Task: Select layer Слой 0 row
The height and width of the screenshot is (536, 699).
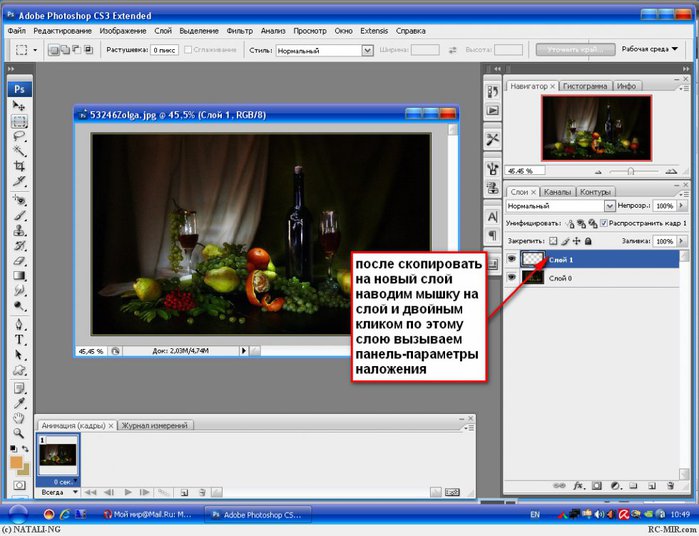Action: 592,278
